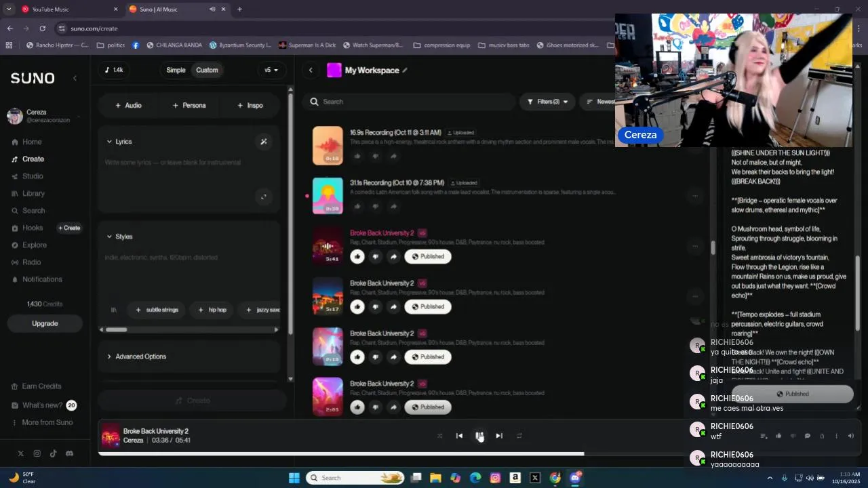
Task: Toggle repeat in the player bar
Action: (x=519, y=436)
